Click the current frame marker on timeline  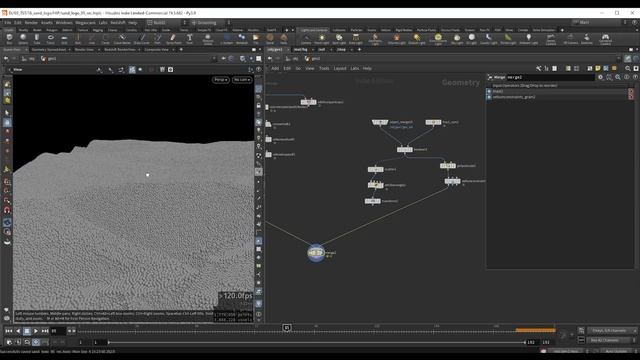287,328
